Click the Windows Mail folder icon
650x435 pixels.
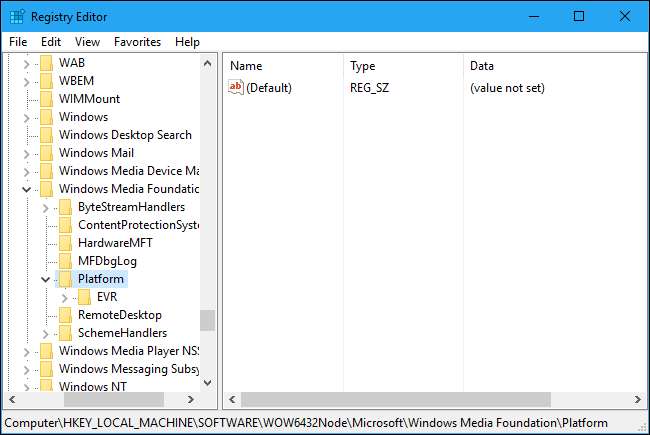pos(46,153)
